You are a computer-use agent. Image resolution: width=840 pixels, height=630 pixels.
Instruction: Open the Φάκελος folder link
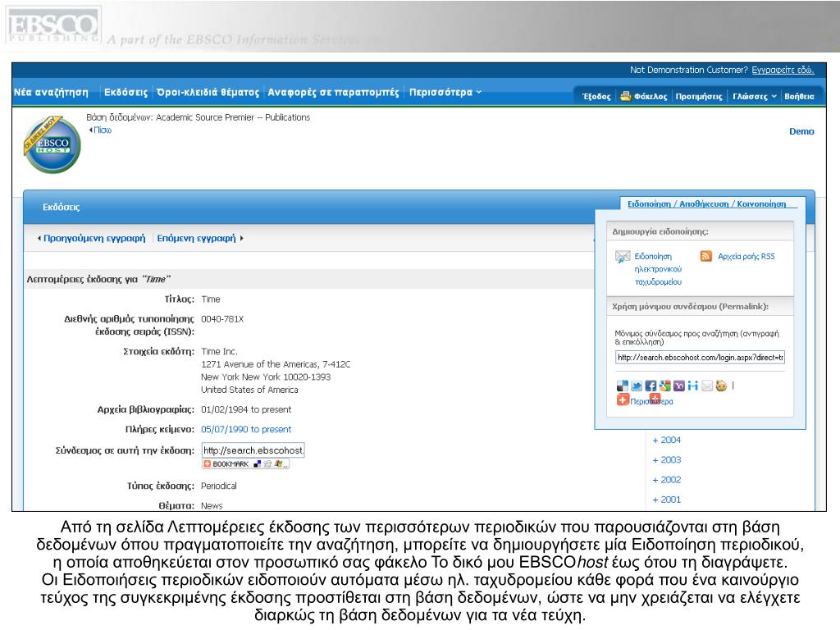click(651, 97)
